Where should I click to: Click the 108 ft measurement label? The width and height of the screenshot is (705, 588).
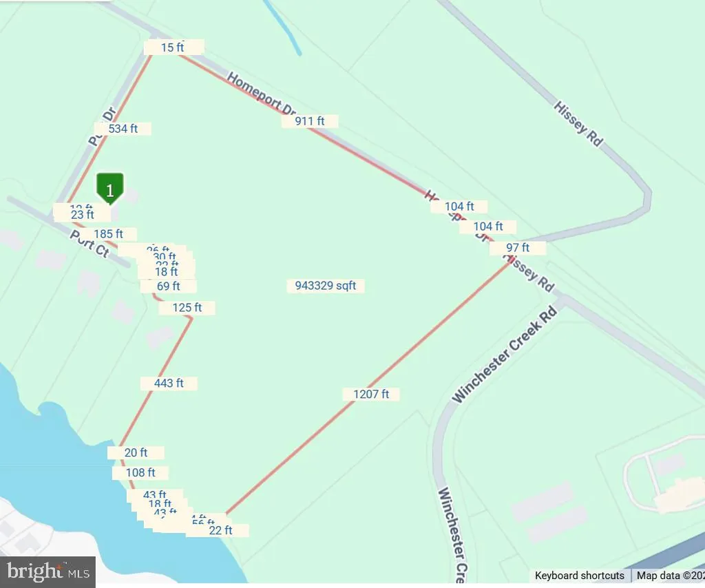pos(140,472)
